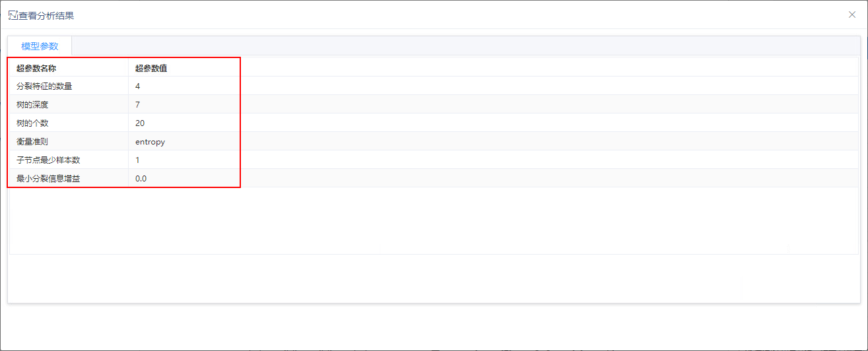Screen dimensions: 868x351
Task: Click the 0.0 information gain value
Action: (141, 178)
